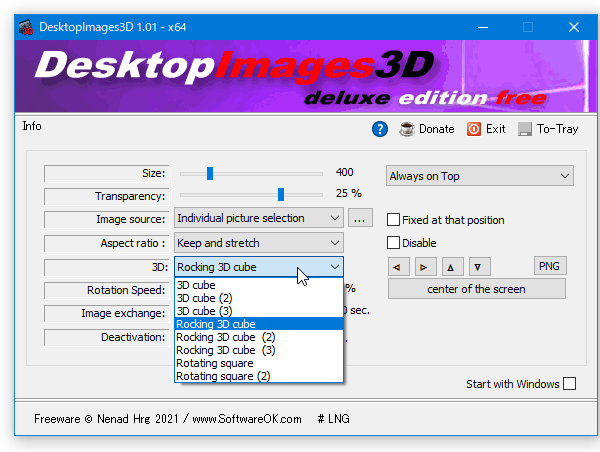600x452 pixels.
Task: Click the Donate label
Action: click(437, 129)
